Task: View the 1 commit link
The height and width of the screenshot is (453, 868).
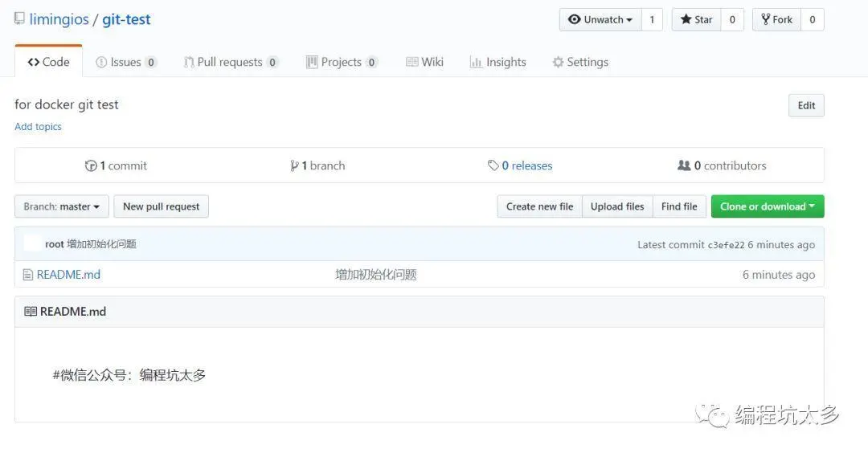Action: coord(123,165)
